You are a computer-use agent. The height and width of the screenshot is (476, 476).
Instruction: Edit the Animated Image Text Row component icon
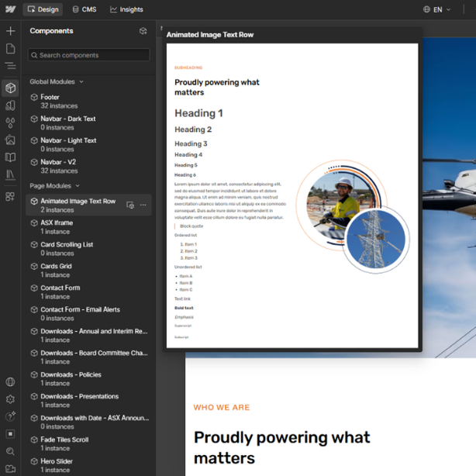[x=130, y=205]
